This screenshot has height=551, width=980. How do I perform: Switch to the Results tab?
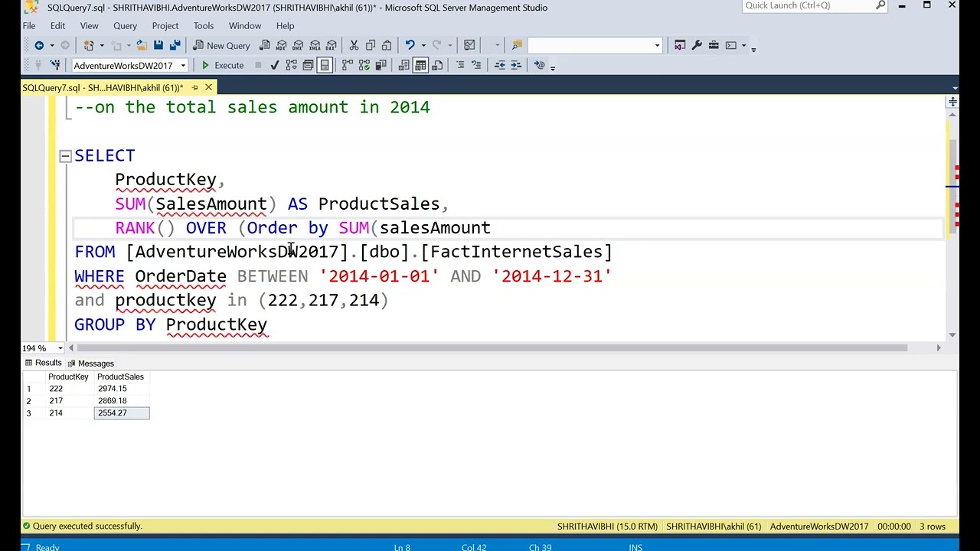[x=43, y=363]
